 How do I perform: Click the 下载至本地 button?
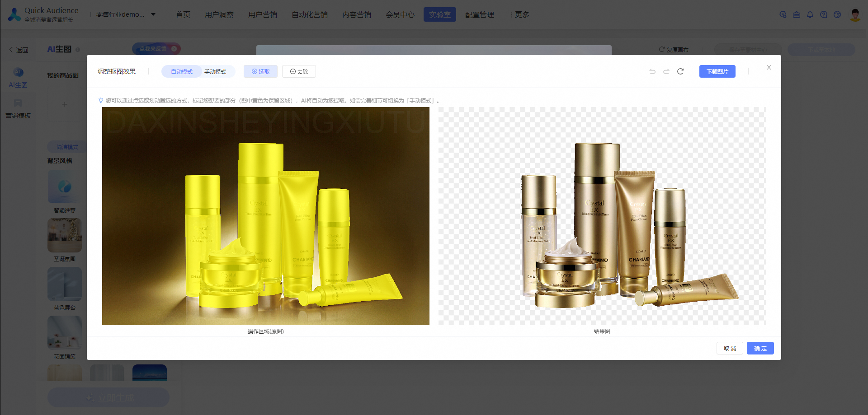pos(821,50)
